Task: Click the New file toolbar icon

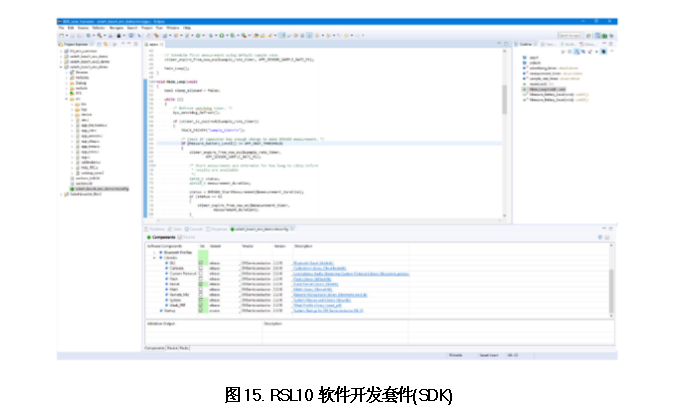Action: [x=62, y=36]
